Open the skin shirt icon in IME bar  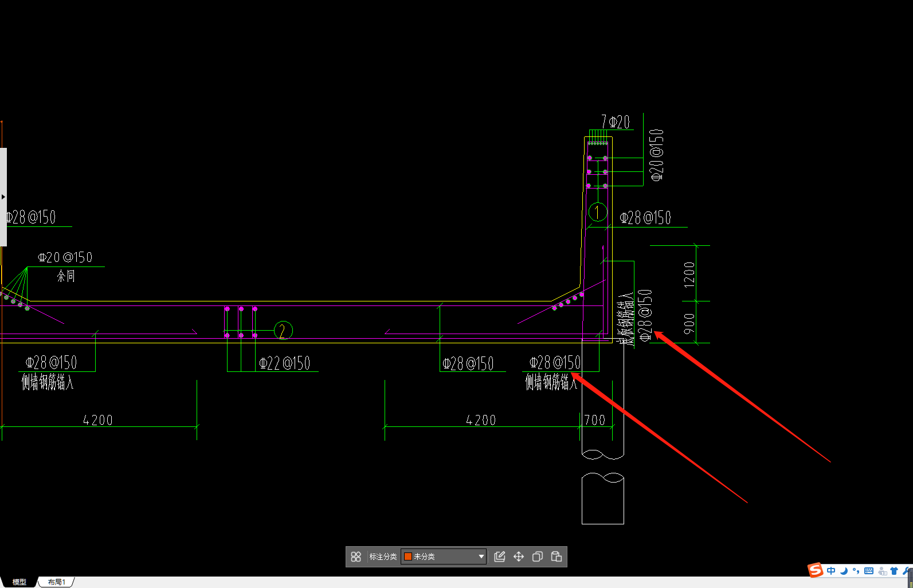click(x=894, y=571)
